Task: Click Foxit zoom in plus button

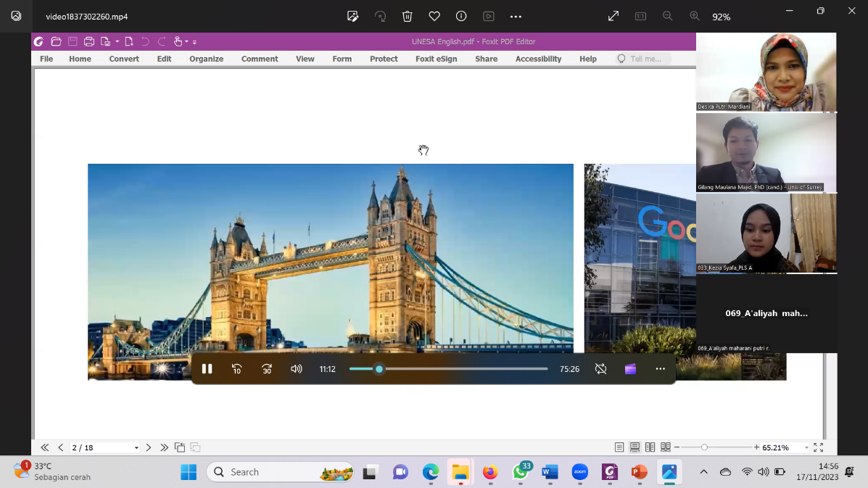Action: [757, 447]
